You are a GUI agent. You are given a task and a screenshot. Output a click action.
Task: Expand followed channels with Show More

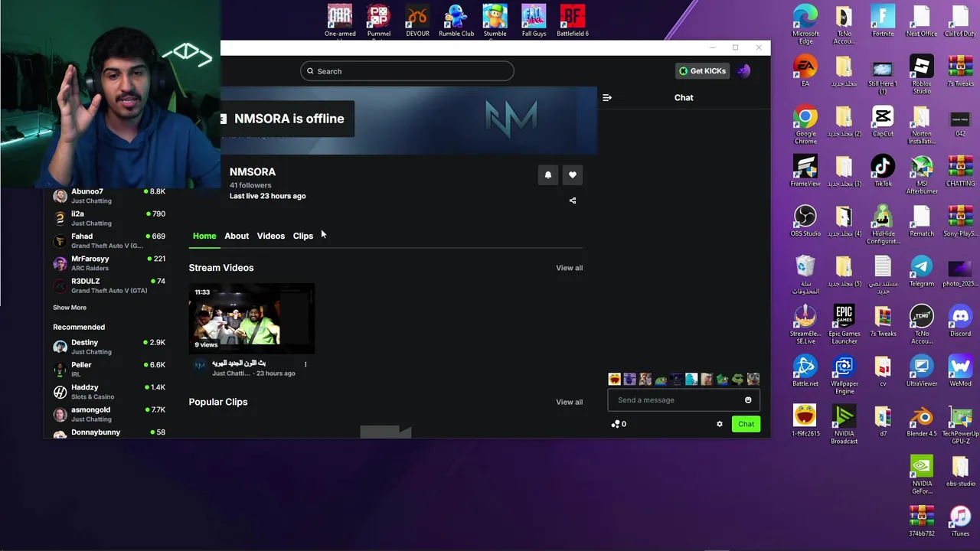[70, 308]
